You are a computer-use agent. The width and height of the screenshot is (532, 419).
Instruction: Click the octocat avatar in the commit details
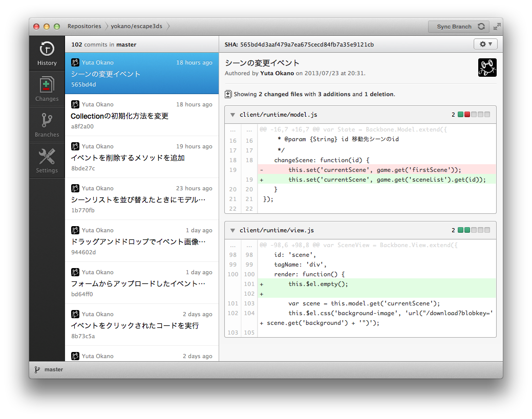click(487, 67)
